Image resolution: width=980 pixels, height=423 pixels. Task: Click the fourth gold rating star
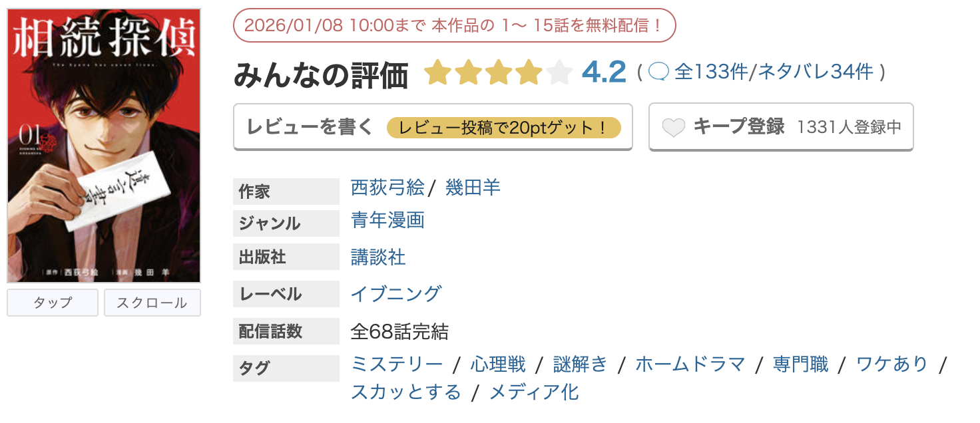point(528,72)
